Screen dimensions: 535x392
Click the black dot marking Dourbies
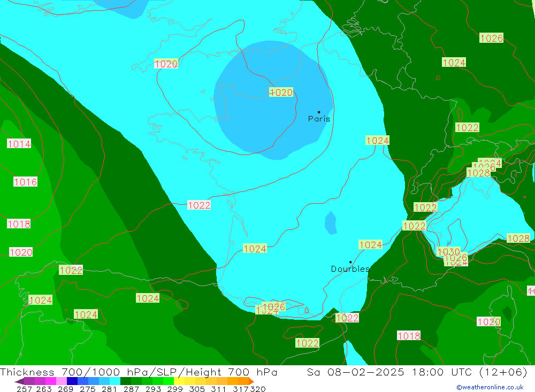click(350, 262)
